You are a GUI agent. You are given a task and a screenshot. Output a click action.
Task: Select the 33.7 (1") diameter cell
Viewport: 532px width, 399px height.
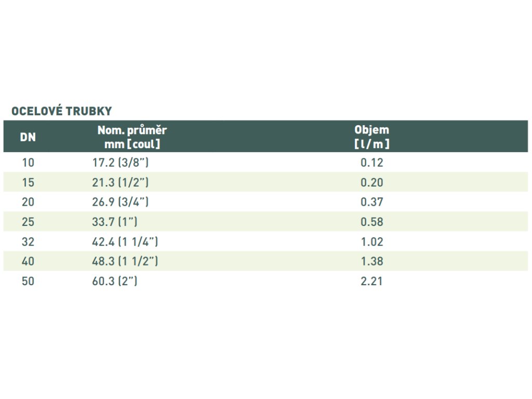115,222
